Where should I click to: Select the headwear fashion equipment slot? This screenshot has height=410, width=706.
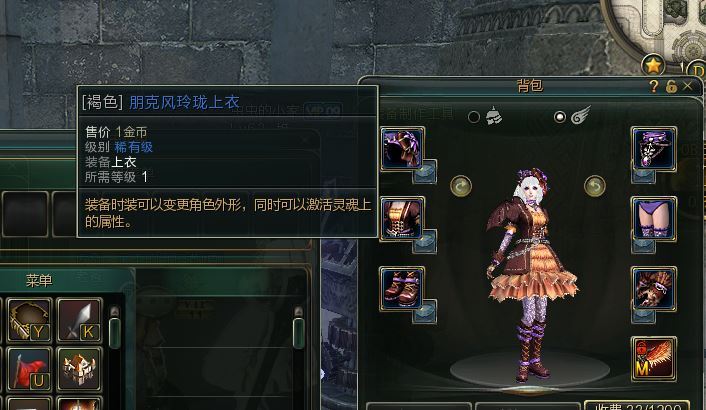point(402,149)
